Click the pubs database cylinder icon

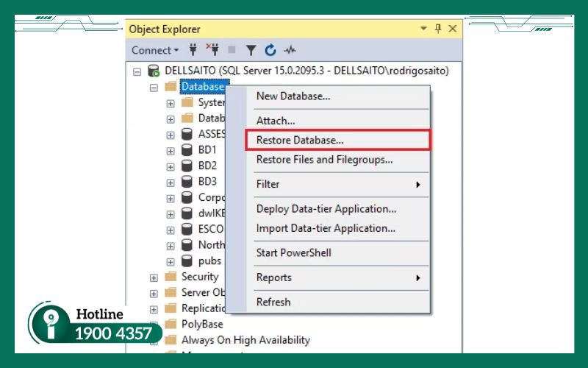[187, 261]
